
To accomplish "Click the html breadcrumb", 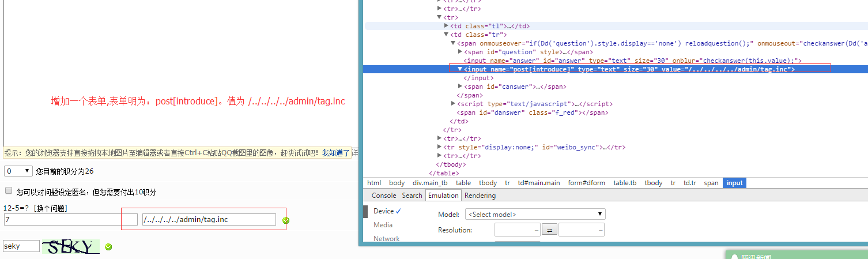I will (374, 183).
